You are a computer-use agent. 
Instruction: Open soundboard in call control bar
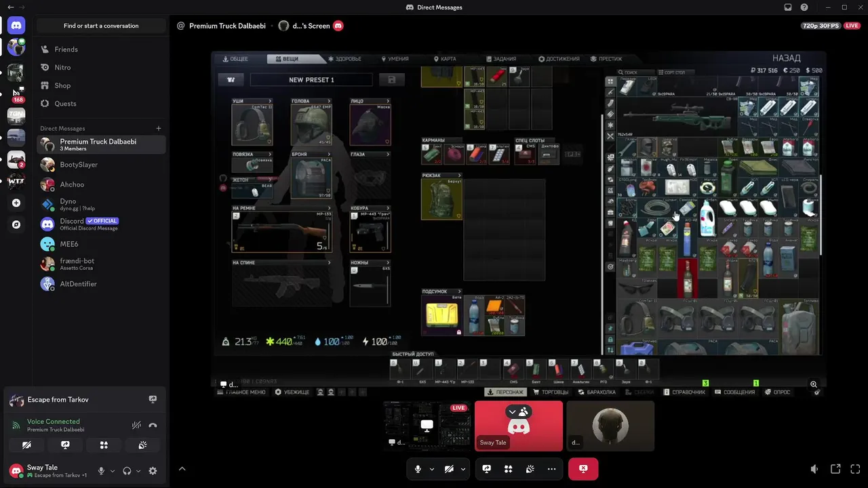530,469
